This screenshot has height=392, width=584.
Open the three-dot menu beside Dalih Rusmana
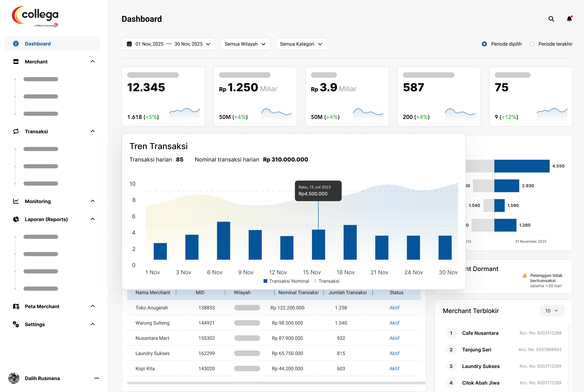(97, 378)
